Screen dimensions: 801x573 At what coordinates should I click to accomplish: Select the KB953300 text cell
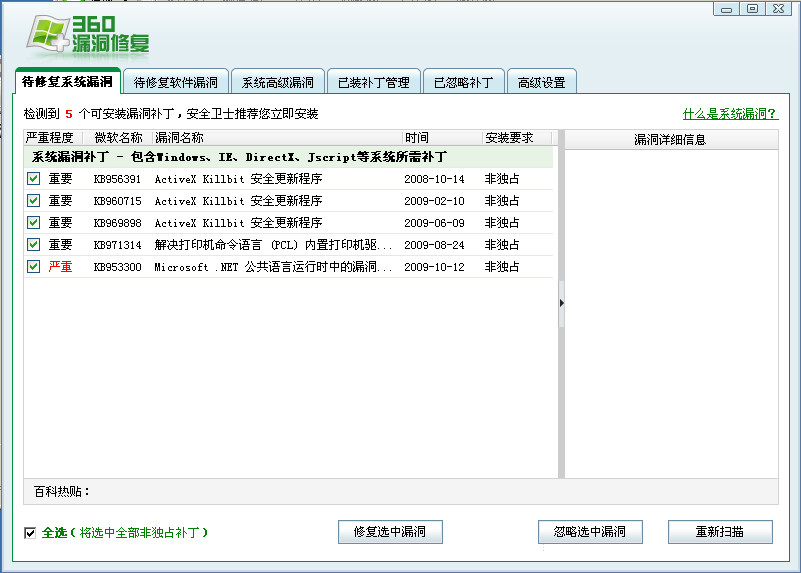(117, 267)
